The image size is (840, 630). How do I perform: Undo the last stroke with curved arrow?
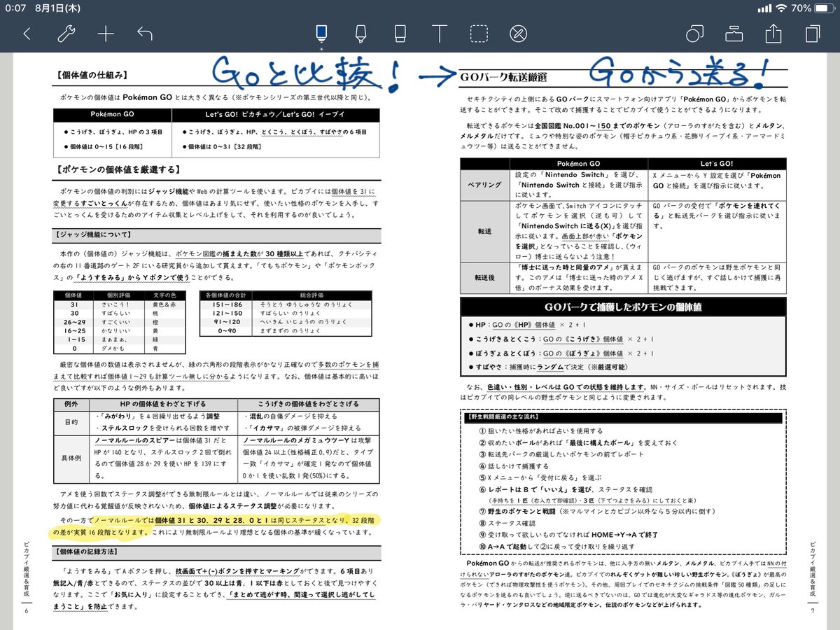click(145, 34)
